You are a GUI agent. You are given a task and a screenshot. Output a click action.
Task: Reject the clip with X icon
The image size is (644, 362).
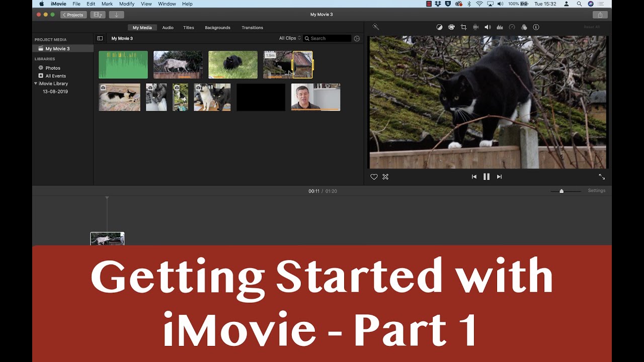pos(385,177)
